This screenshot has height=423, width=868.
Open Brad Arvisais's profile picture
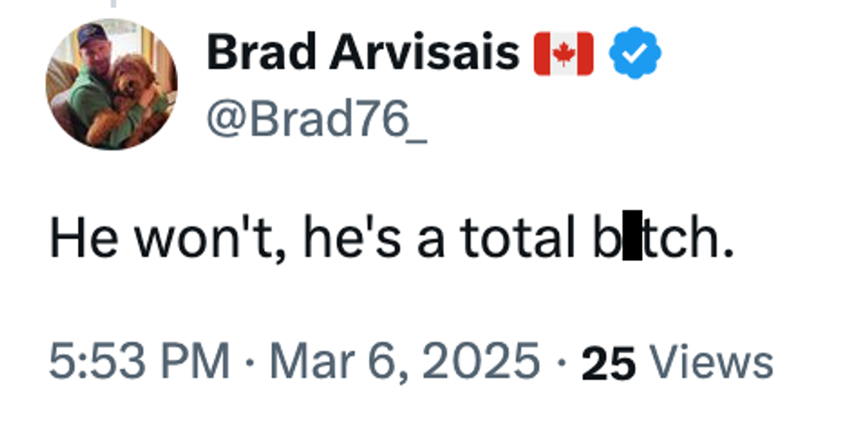pyautogui.click(x=111, y=84)
